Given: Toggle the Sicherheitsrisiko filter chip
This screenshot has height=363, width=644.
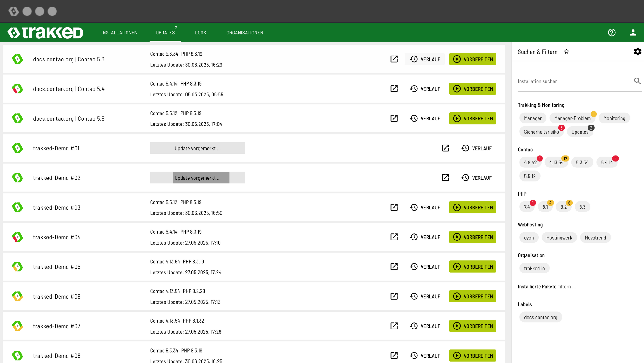Looking at the screenshot, I should point(541,132).
